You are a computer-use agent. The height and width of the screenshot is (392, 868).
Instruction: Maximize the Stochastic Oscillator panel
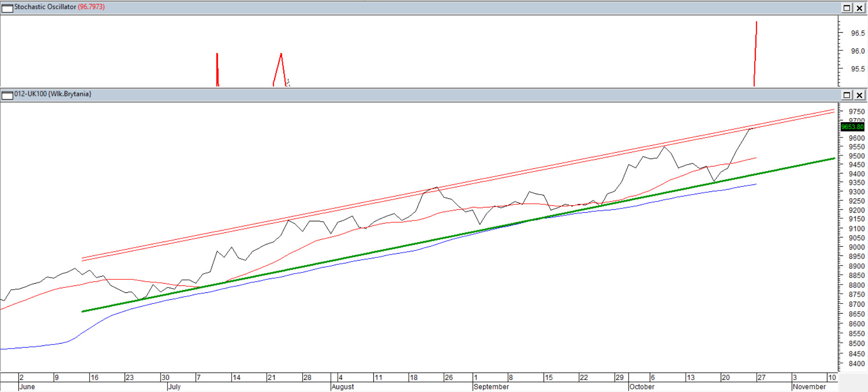click(847, 8)
